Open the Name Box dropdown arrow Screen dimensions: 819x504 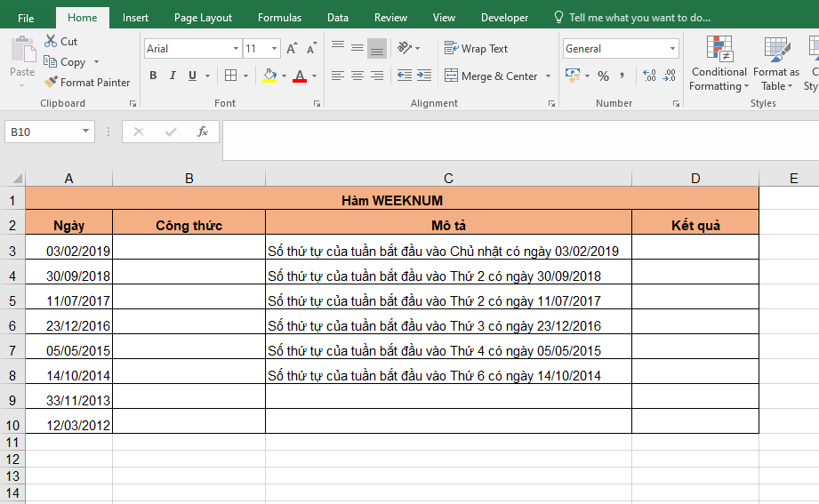coord(86,132)
